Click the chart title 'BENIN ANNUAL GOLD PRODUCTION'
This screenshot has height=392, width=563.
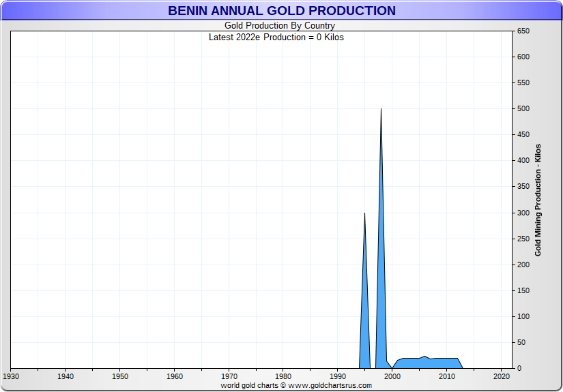point(281,11)
